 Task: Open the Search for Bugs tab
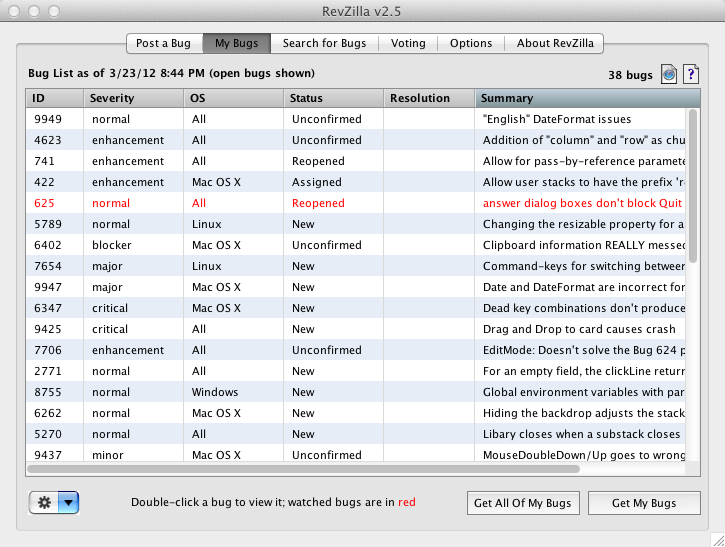(x=324, y=43)
